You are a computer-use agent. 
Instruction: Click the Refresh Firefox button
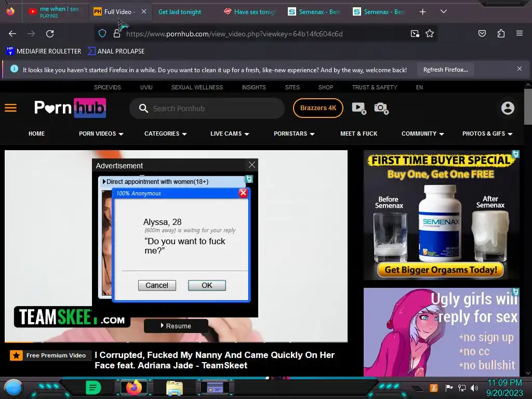coord(445,70)
